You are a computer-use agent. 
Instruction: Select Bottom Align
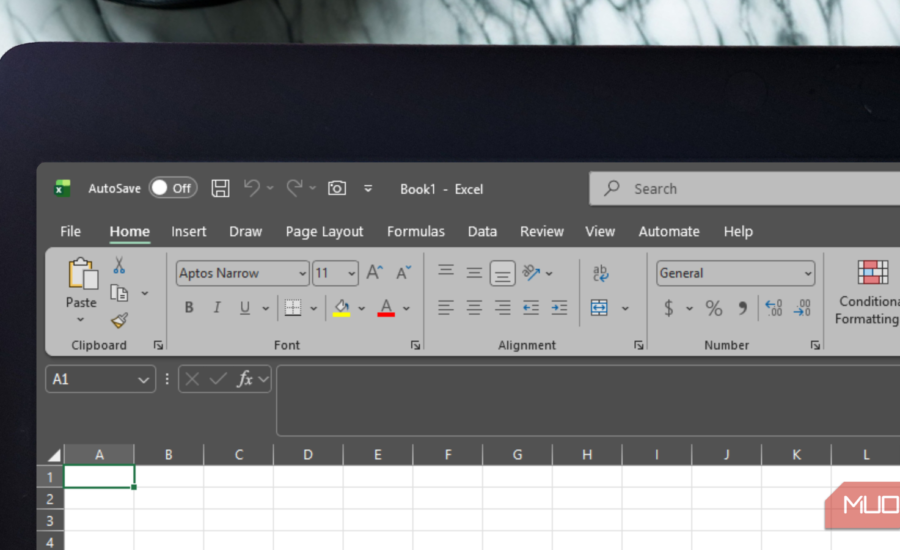(x=502, y=273)
